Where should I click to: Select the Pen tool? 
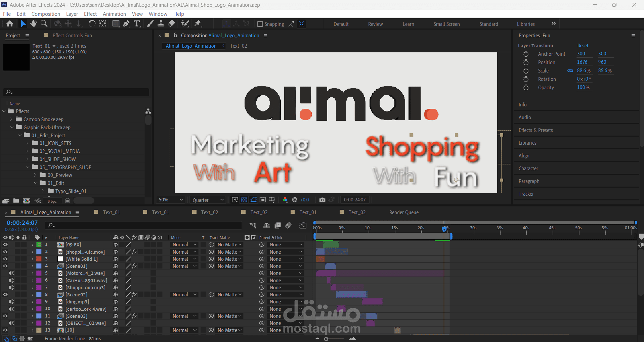pos(126,23)
